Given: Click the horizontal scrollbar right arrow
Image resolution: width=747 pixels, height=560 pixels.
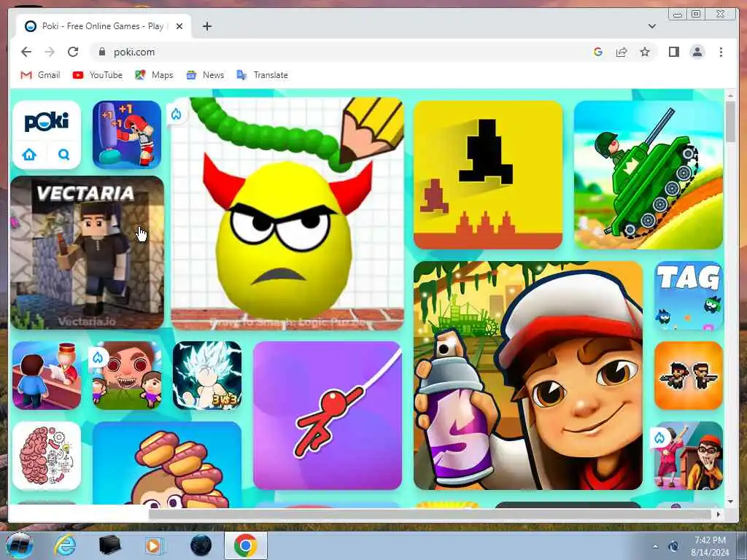Looking at the screenshot, I should [719, 514].
